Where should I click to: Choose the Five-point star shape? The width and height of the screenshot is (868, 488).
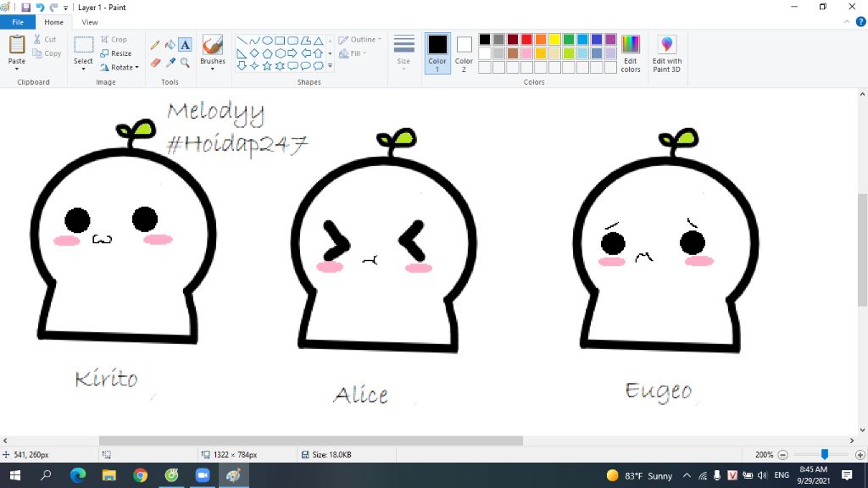pyautogui.click(x=267, y=66)
